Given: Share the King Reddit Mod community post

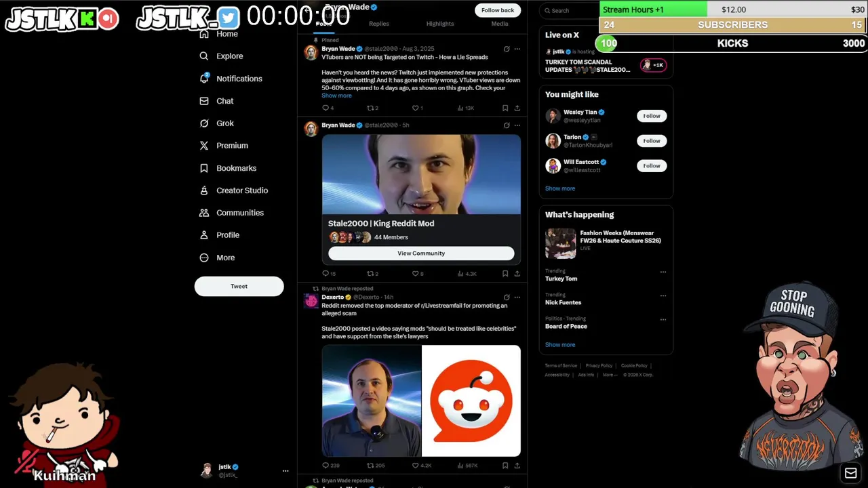Looking at the screenshot, I should pos(517,274).
